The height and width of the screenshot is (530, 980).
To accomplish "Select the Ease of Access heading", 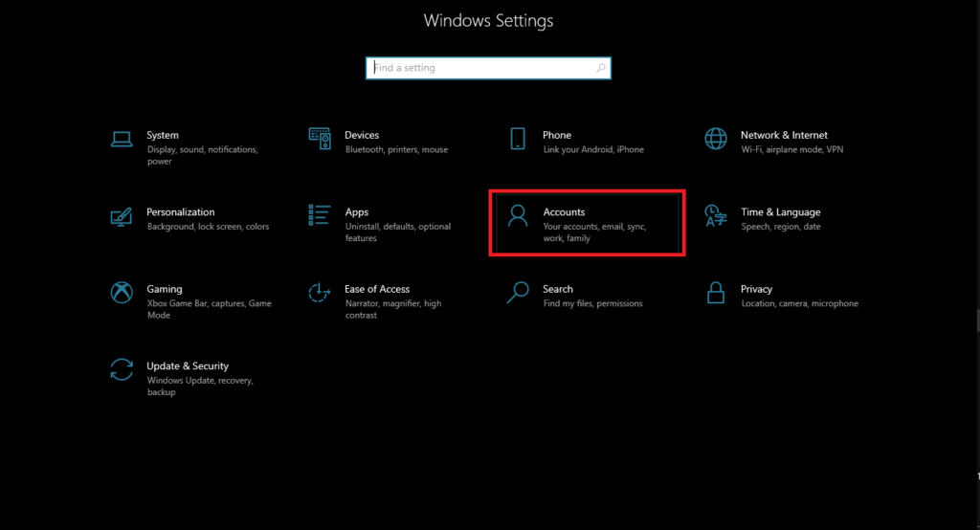I will (377, 289).
